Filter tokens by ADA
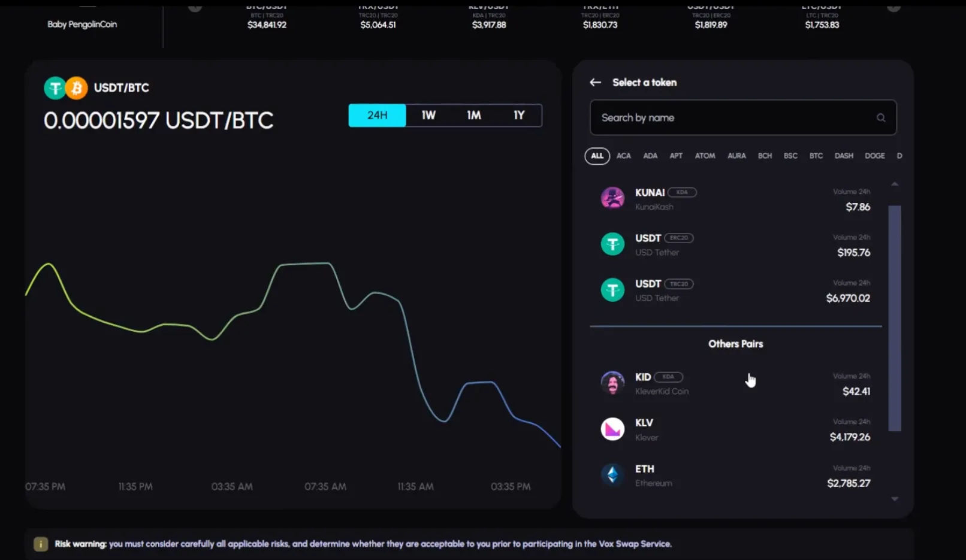 pos(650,156)
